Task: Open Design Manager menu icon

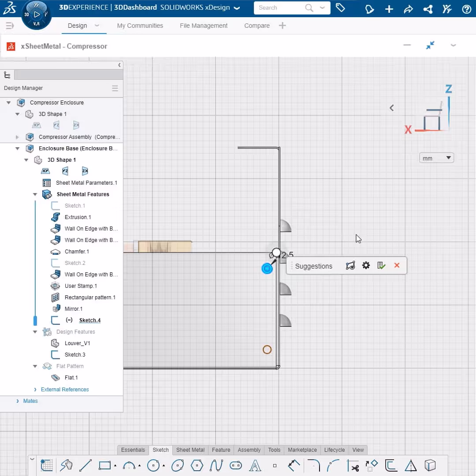Action: (115, 88)
